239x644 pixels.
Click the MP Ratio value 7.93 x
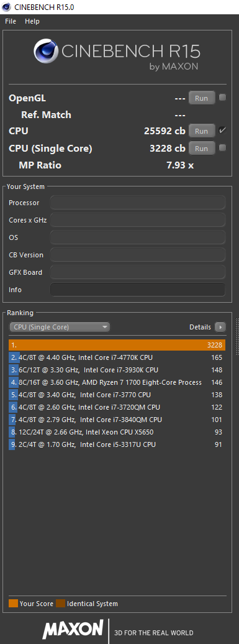(x=180, y=165)
